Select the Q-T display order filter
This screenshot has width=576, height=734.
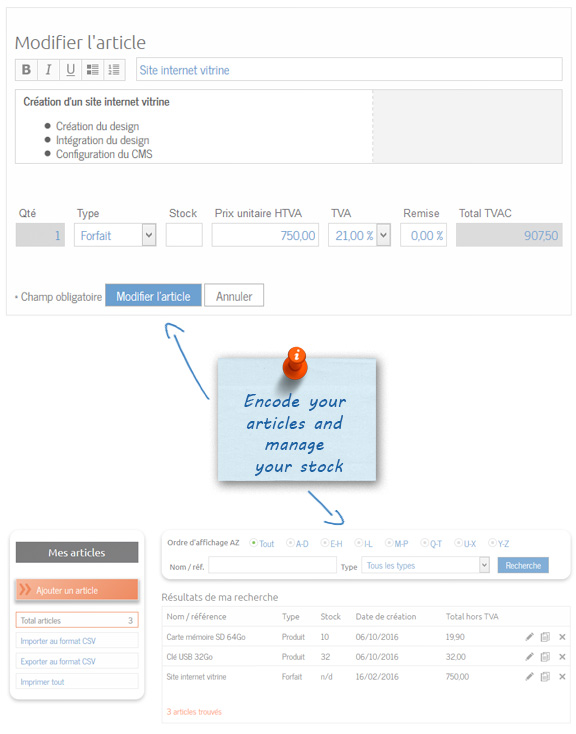tap(425, 543)
